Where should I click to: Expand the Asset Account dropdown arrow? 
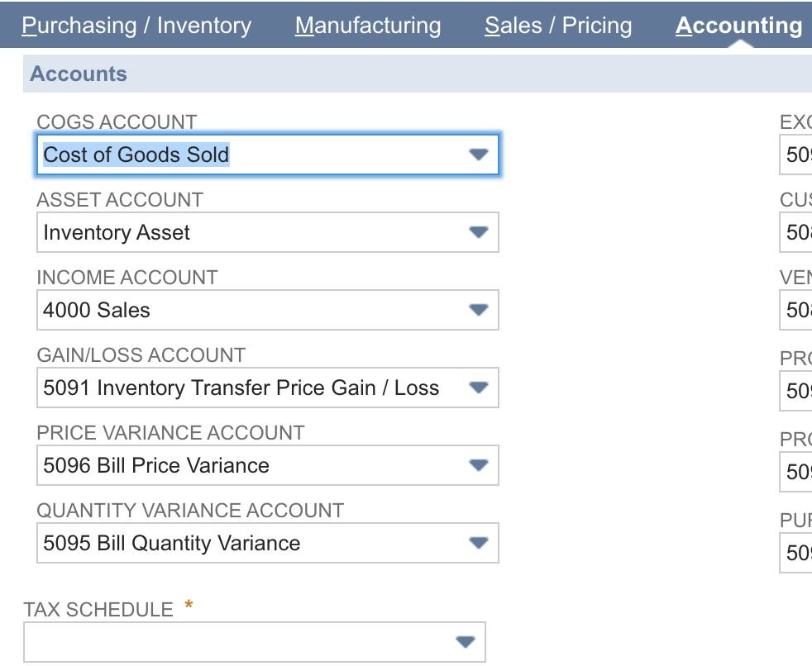[x=479, y=232]
